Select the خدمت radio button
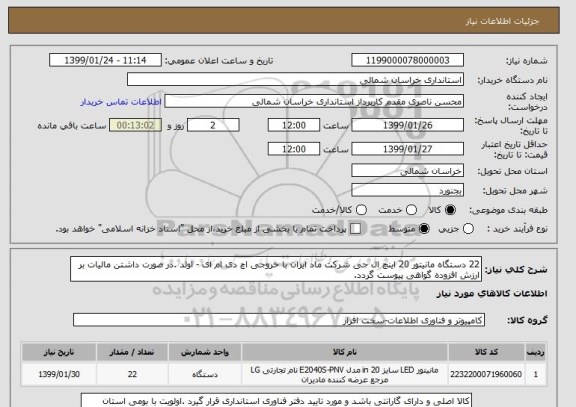This screenshot has width=576, height=407. click(411, 210)
